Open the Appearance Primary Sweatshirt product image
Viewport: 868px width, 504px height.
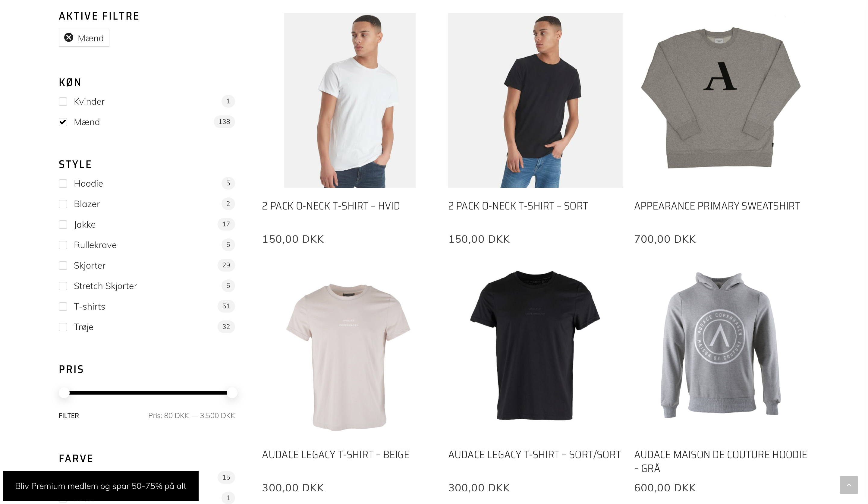click(x=720, y=100)
